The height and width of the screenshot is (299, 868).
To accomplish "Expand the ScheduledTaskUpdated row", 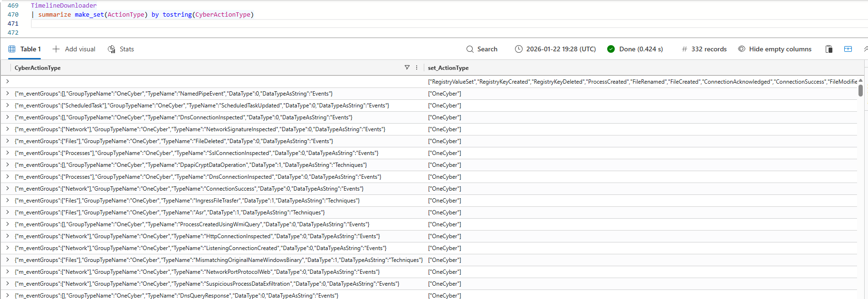I will 8,106.
